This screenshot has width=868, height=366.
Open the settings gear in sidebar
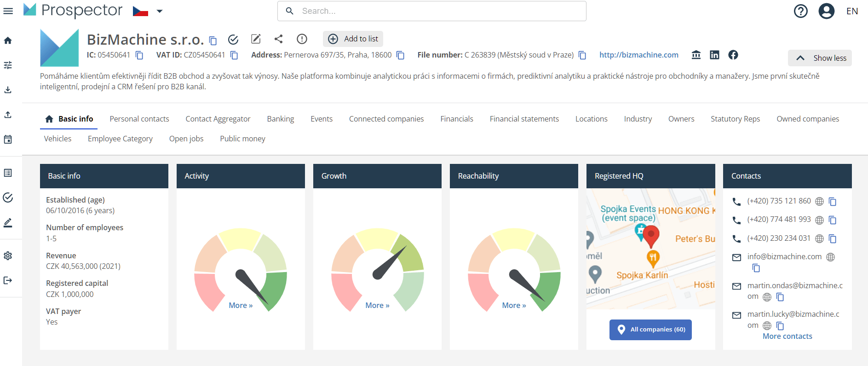point(8,256)
